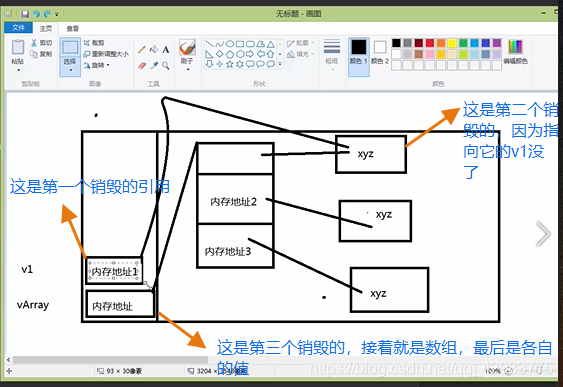563x387 pixels.
Task: Click the 裁剪 (Crop) button
Action: (x=94, y=43)
